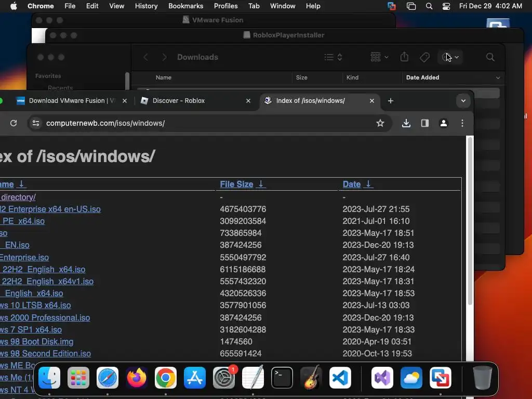Viewport: 532px width, 399px height.
Task: Open Control Center in menu bar
Action: coord(446,6)
